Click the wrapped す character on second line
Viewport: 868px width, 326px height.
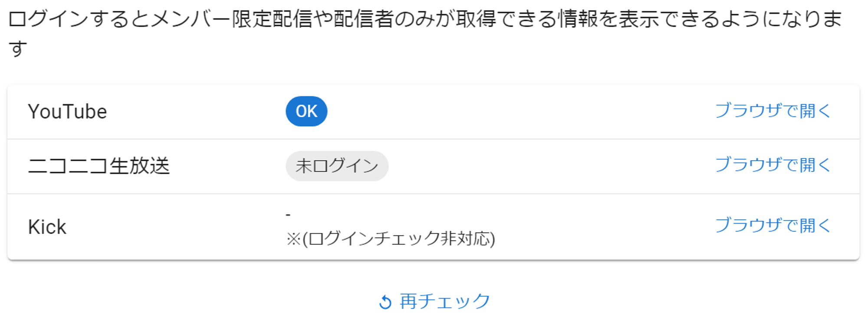18,49
